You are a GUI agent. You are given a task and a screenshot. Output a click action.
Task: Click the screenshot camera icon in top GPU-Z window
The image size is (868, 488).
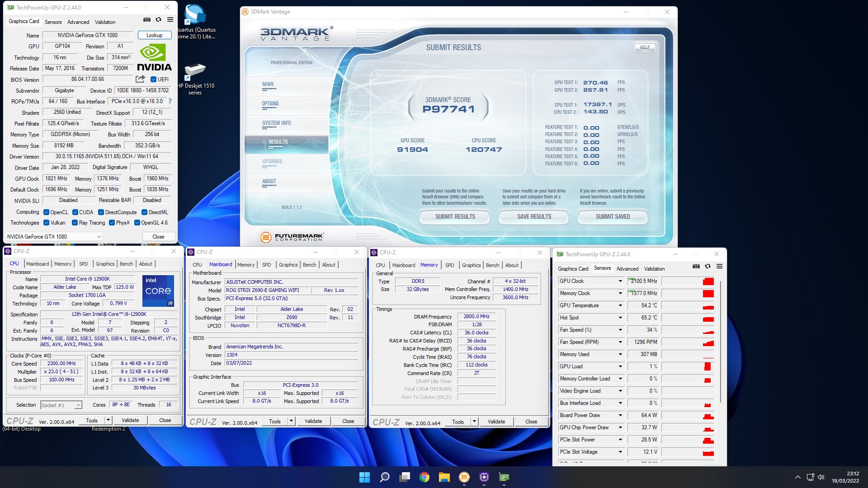147,20
